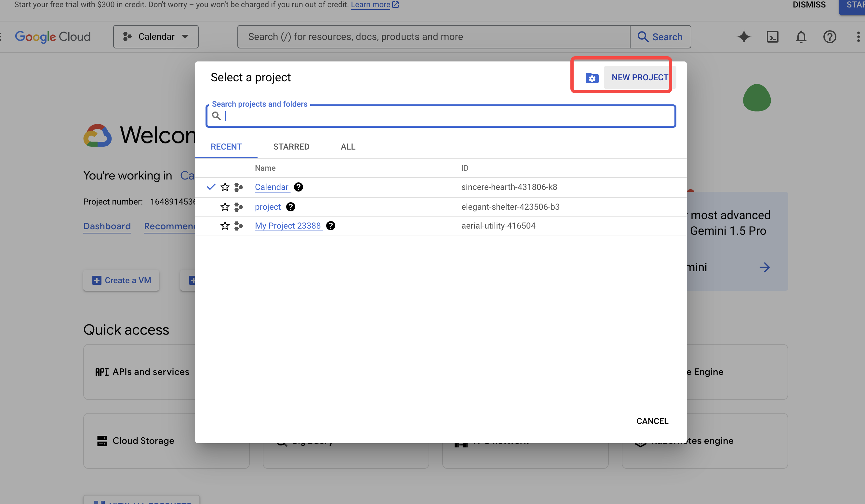Click the ID column header
The height and width of the screenshot is (504, 865).
click(x=465, y=168)
